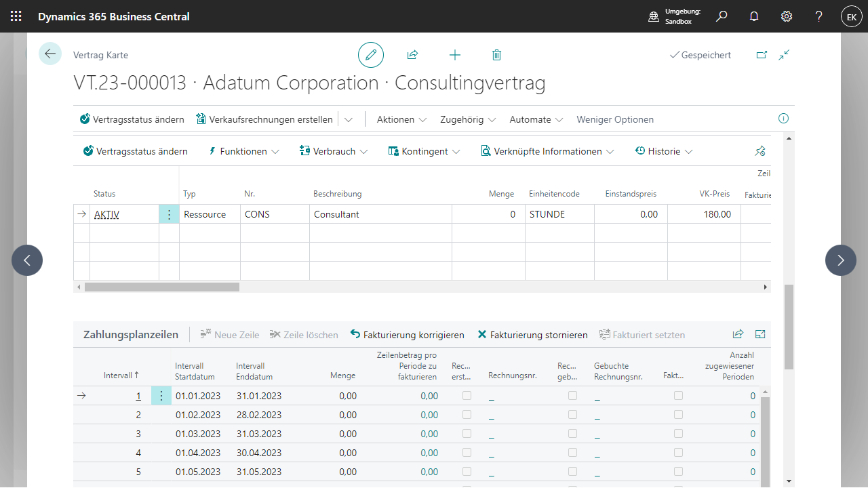The width and height of the screenshot is (868, 488).
Task: Click Verkaufsrechnungen erstellen action
Action: click(x=264, y=119)
